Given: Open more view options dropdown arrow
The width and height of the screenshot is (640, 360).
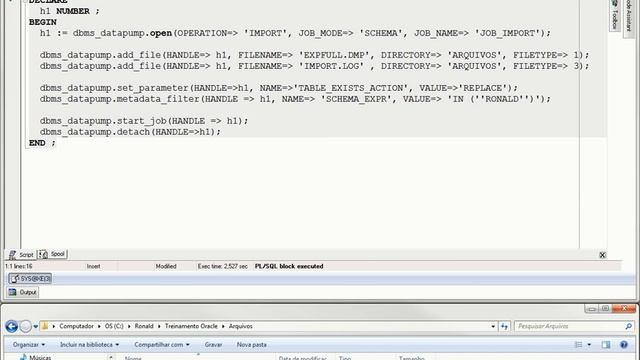Looking at the screenshot, I should 589,345.
